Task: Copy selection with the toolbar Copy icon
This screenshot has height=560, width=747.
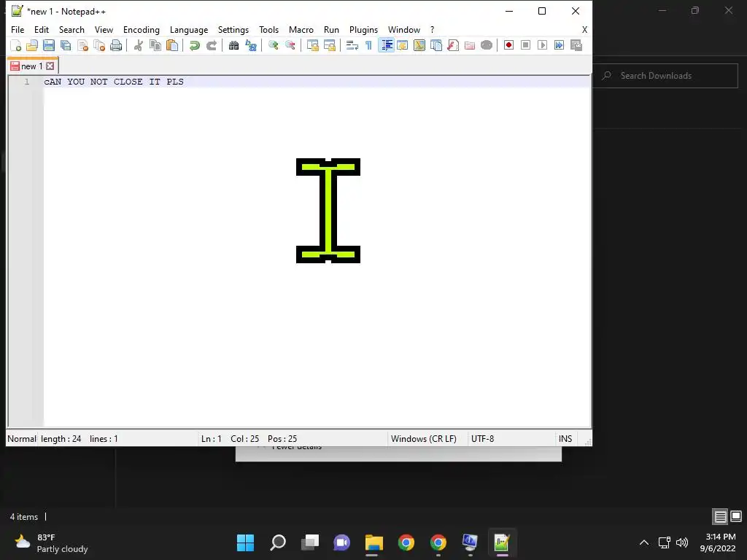Action: [155, 46]
